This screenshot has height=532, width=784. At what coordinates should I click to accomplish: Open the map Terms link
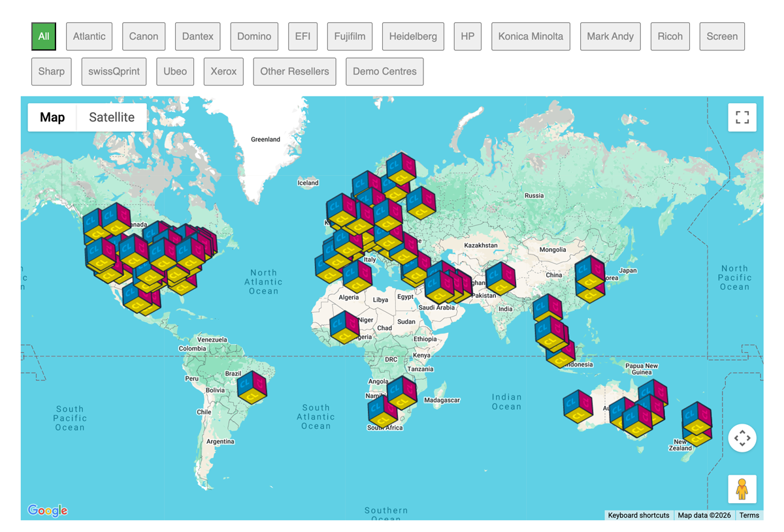point(749,515)
